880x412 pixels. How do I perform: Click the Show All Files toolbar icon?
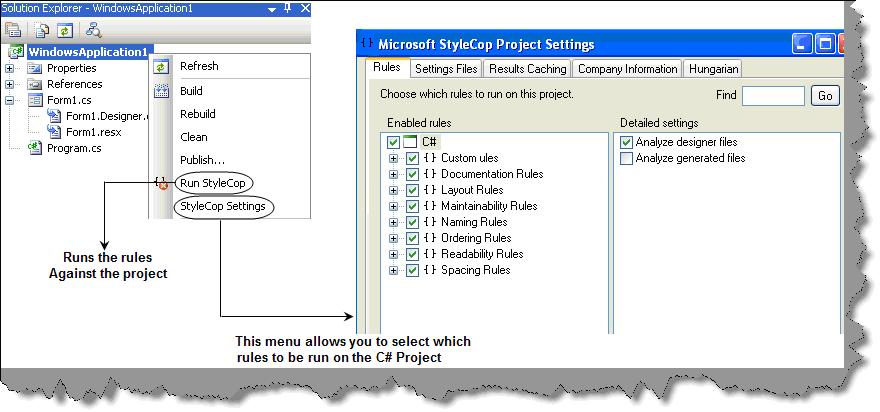42,30
